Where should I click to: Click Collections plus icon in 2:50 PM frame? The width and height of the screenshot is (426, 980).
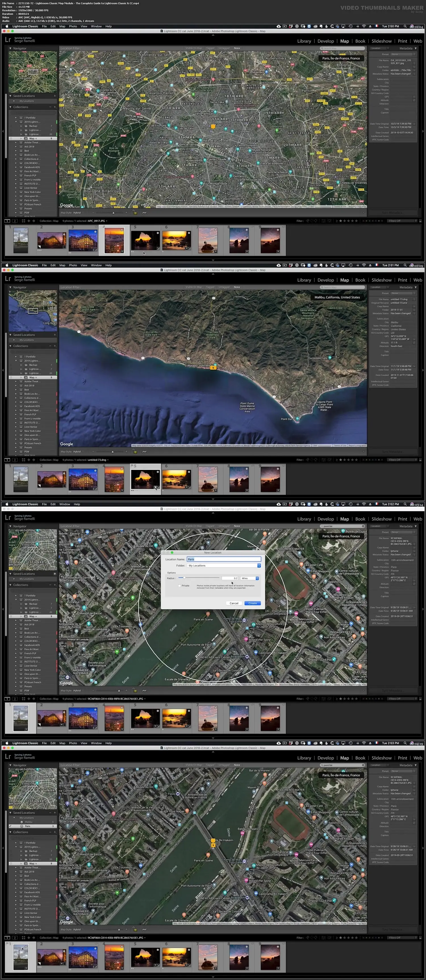click(55, 107)
